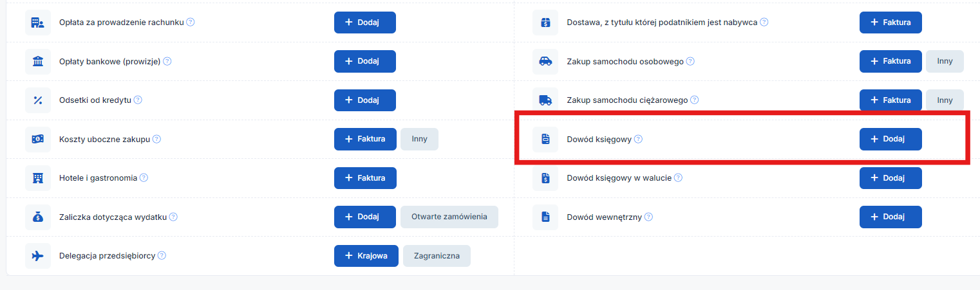Open Otwarte zamówienia for Zaliczka
Viewport: 980px width, 290px height.
tap(449, 217)
